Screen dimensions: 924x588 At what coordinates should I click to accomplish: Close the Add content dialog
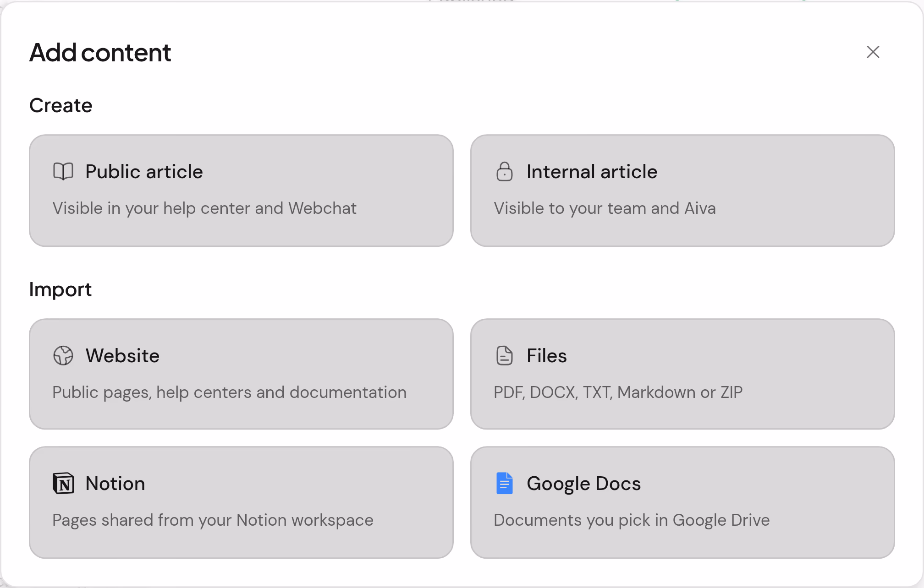[x=873, y=52]
